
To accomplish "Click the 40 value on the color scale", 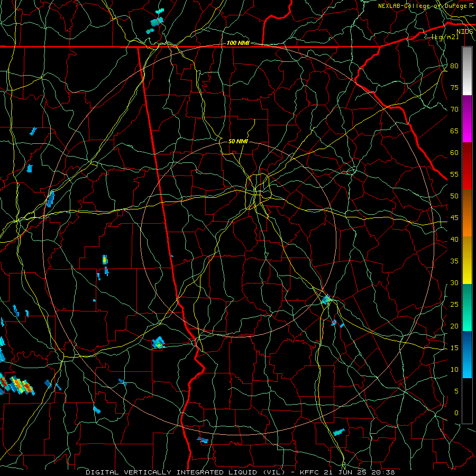I will click(454, 239).
